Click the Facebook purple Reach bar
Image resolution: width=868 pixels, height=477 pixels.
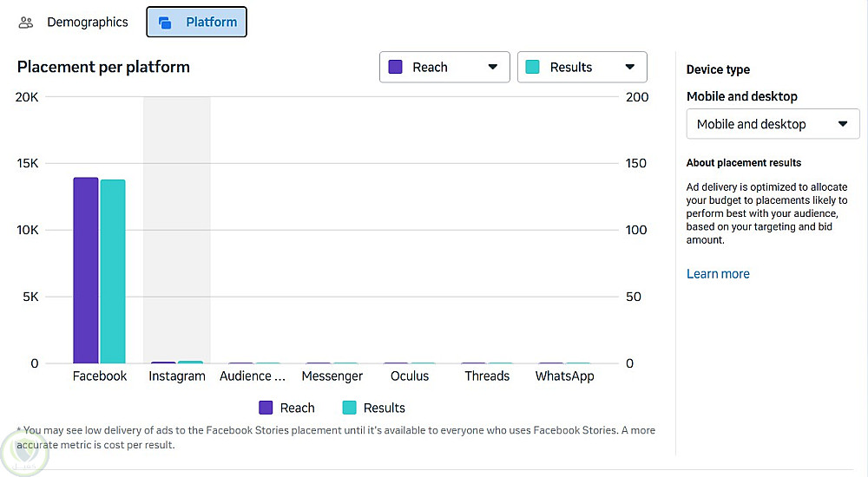[x=85, y=270]
